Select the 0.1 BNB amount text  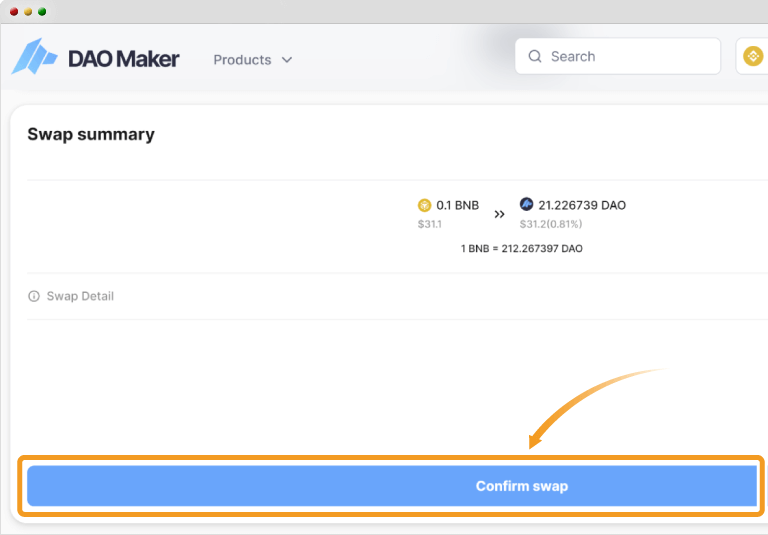click(x=457, y=205)
